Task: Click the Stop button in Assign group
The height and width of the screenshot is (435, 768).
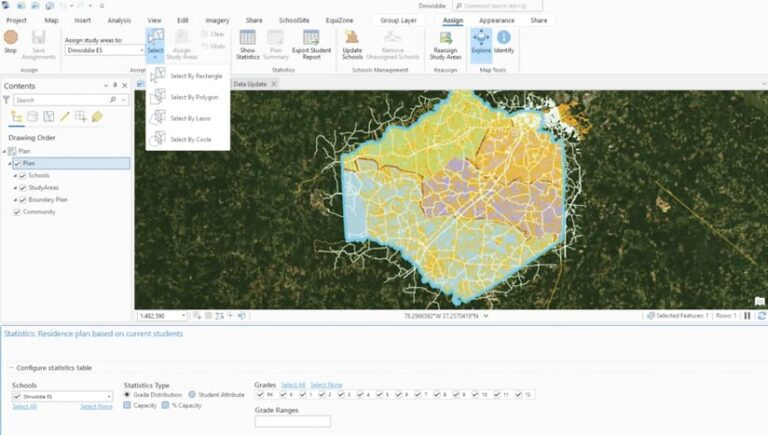Action: pyautogui.click(x=10, y=42)
